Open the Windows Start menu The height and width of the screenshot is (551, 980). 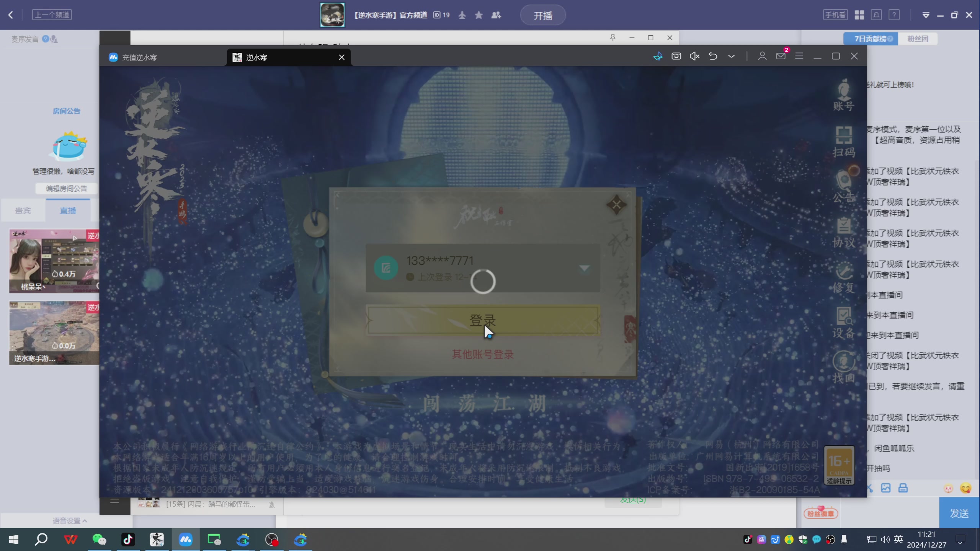click(14, 540)
